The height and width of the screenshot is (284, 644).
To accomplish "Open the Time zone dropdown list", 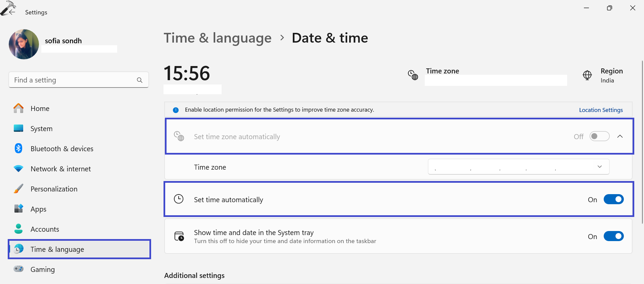I will (518, 167).
